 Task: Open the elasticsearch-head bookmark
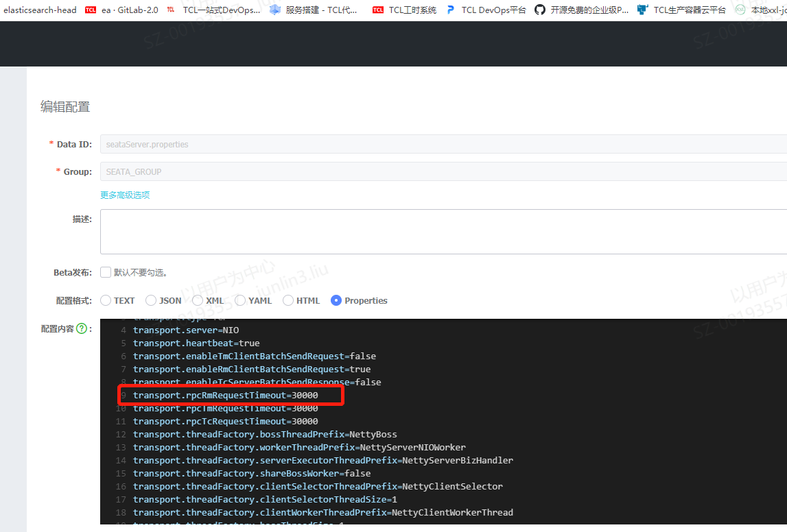40,10
